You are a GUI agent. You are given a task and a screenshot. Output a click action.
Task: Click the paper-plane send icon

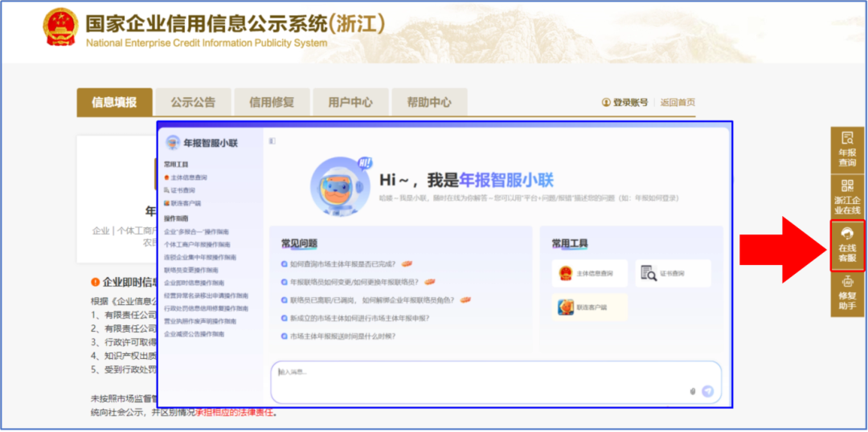click(x=707, y=392)
